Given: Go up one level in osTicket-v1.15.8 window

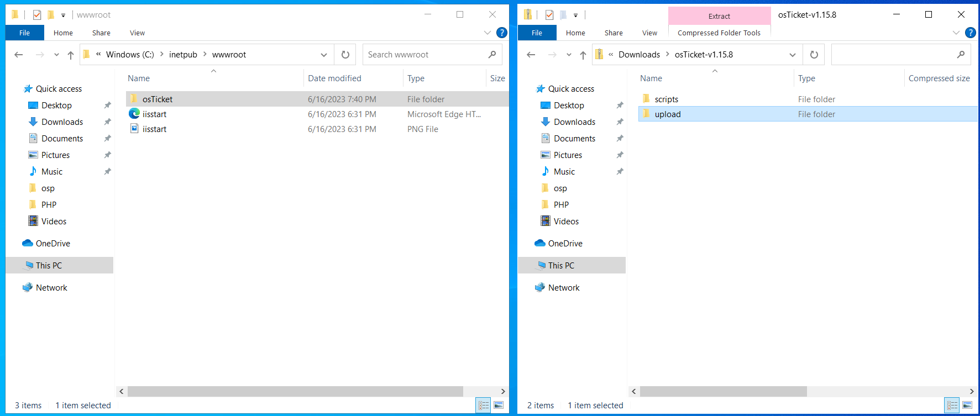Looking at the screenshot, I should (583, 55).
